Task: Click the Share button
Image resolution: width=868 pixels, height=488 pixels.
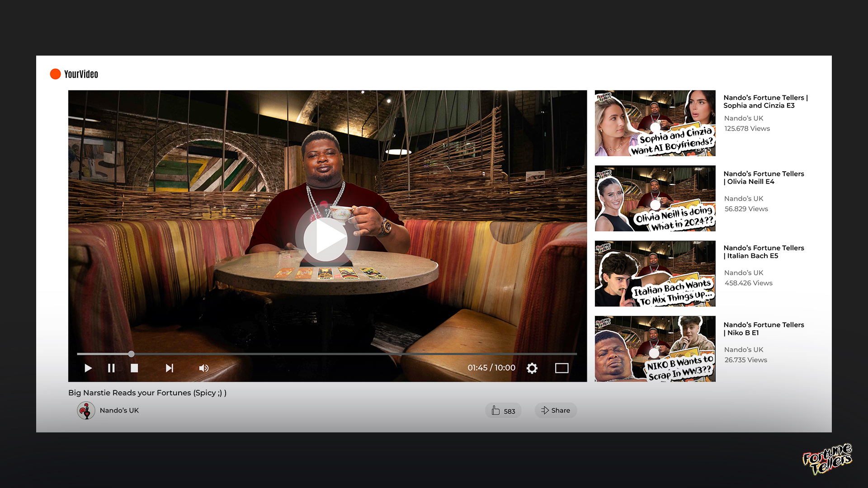Action: [556, 410]
